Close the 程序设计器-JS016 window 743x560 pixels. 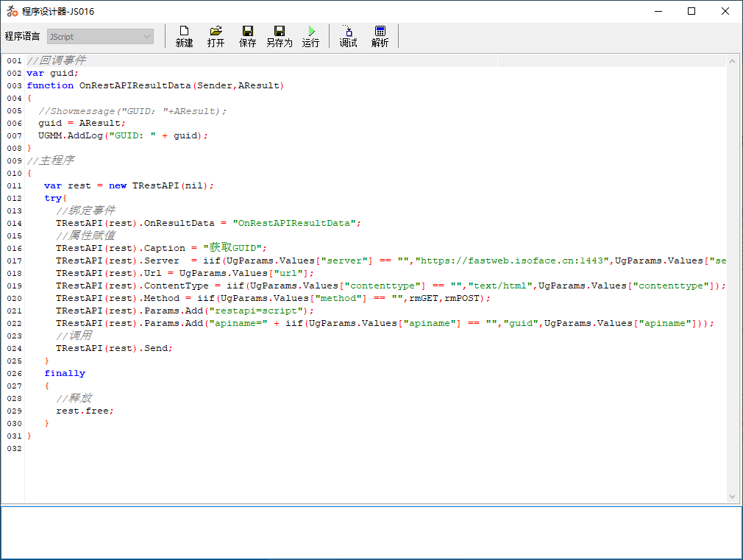tap(725, 11)
